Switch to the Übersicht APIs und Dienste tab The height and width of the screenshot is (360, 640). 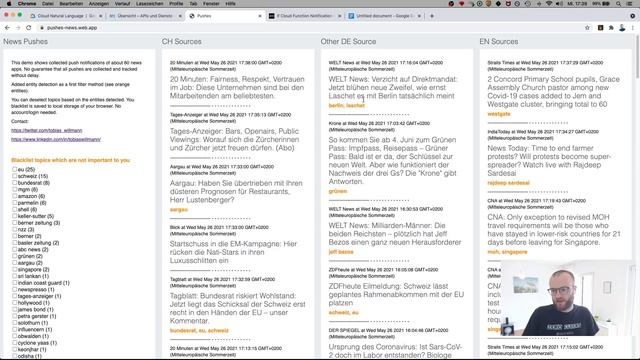(x=145, y=16)
